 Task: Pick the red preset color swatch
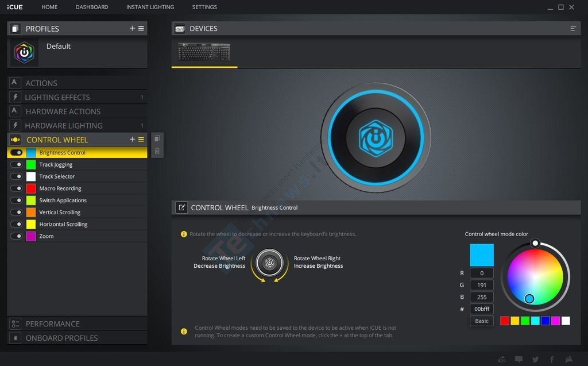pos(505,321)
